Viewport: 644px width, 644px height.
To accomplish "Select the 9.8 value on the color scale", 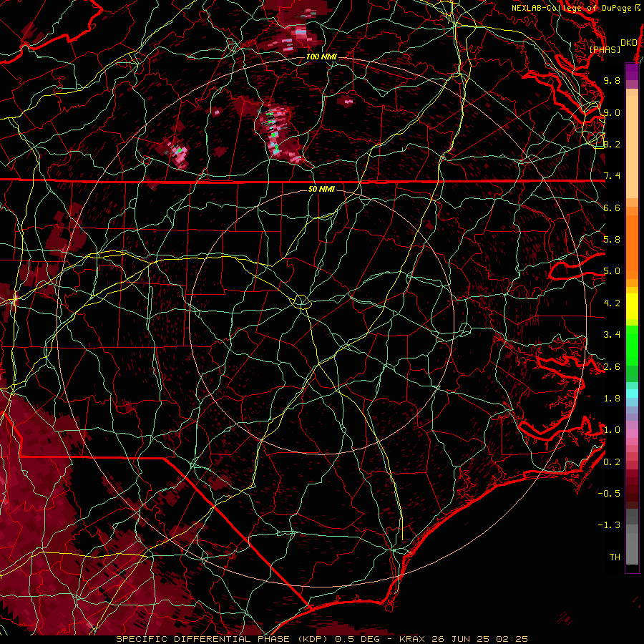I will [x=612, y=80].
